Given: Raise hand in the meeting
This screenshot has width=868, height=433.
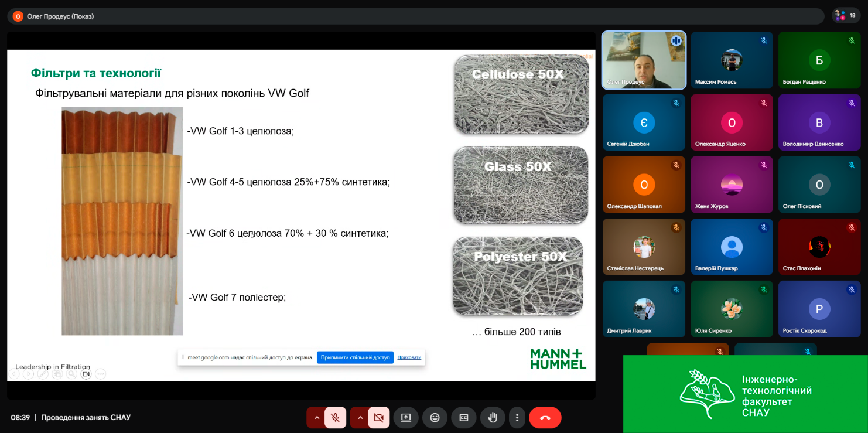Looking at the screenshot, I should pyautogui.click(x=493, y=418).
